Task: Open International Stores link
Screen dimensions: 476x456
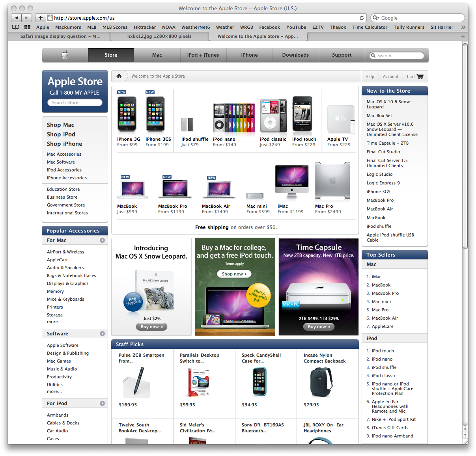Action: point(67,213)
